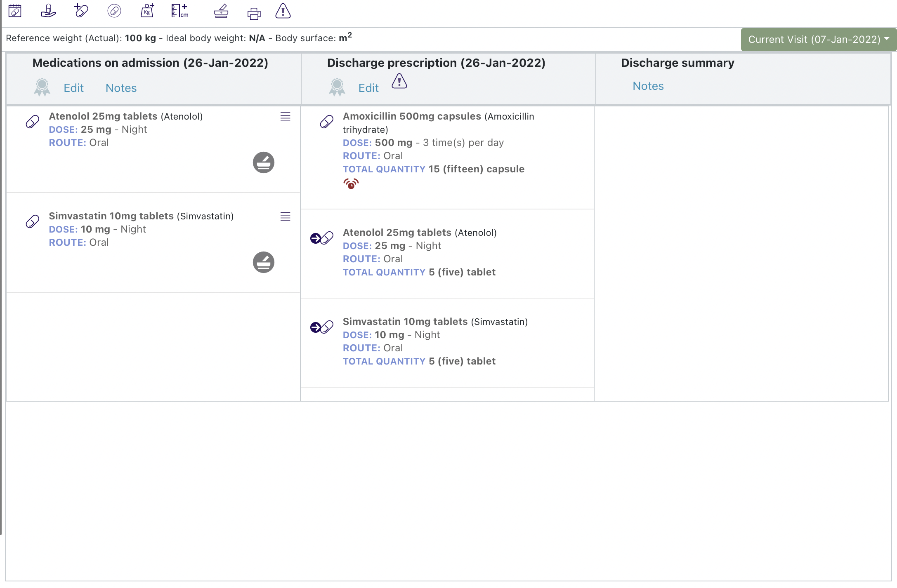The image size is (897, 588).
Task: Click the add medication pill icon
Action: click(81, 11)
